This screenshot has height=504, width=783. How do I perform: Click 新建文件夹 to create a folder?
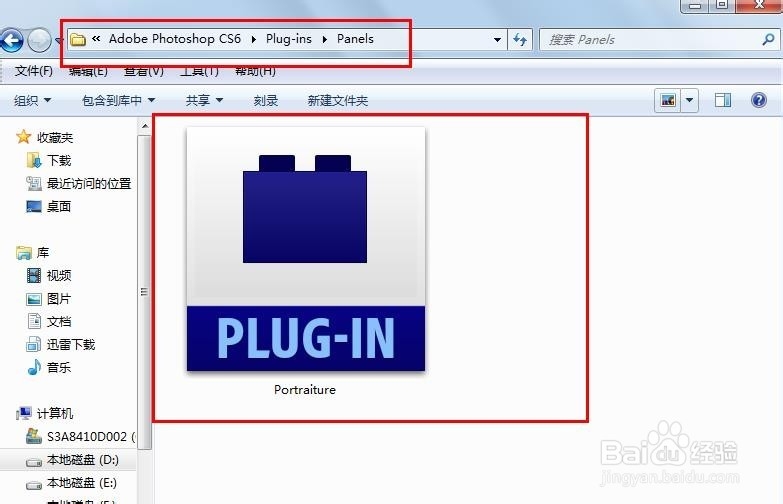click(338, 100)
